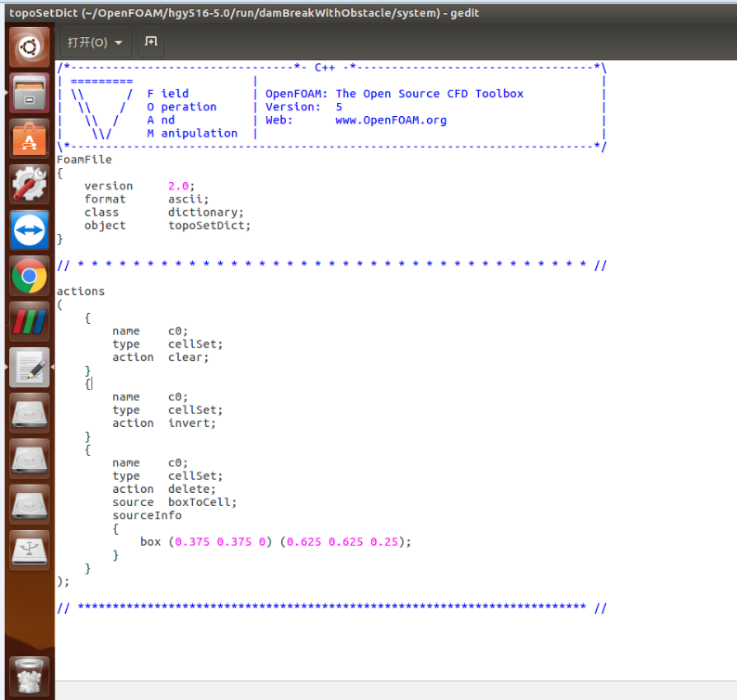Launch the Files manager from dock

29,93
